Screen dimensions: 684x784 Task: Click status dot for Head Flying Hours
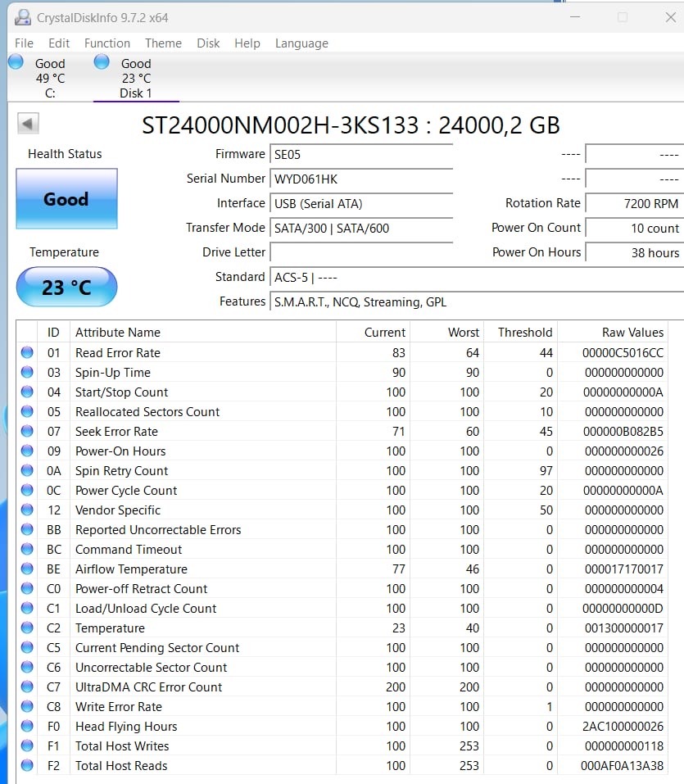pos(27,726)
